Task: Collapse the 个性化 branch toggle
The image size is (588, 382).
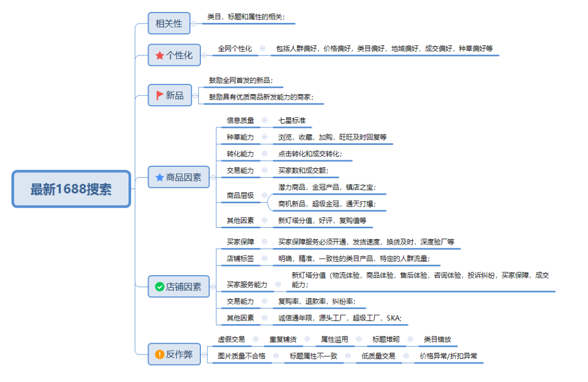Action: click(x=204, y=56)
